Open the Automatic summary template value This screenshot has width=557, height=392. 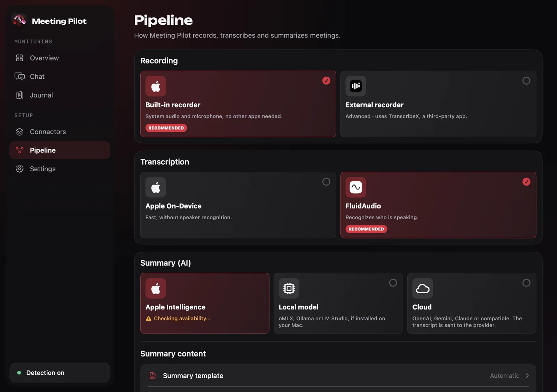(x=504, y=376)
